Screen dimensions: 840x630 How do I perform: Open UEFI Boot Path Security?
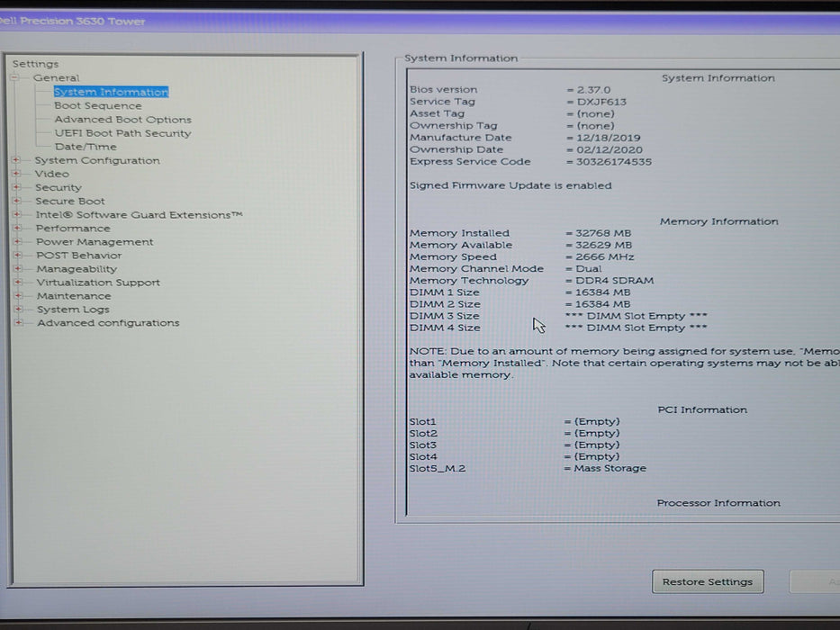[122, 133]
